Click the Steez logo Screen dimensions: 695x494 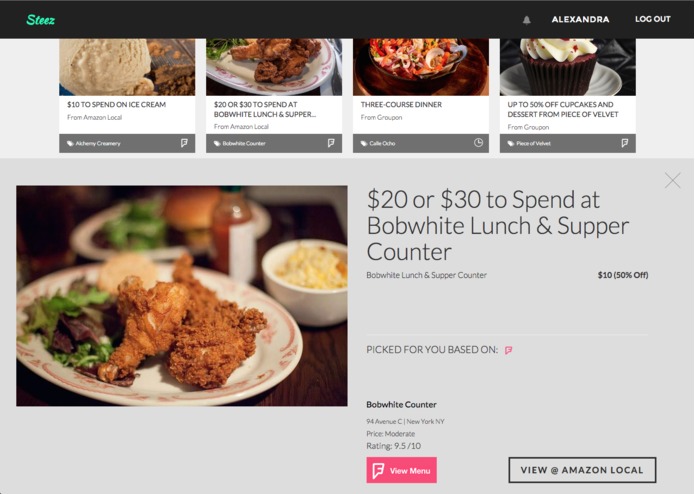click(40, 19)
